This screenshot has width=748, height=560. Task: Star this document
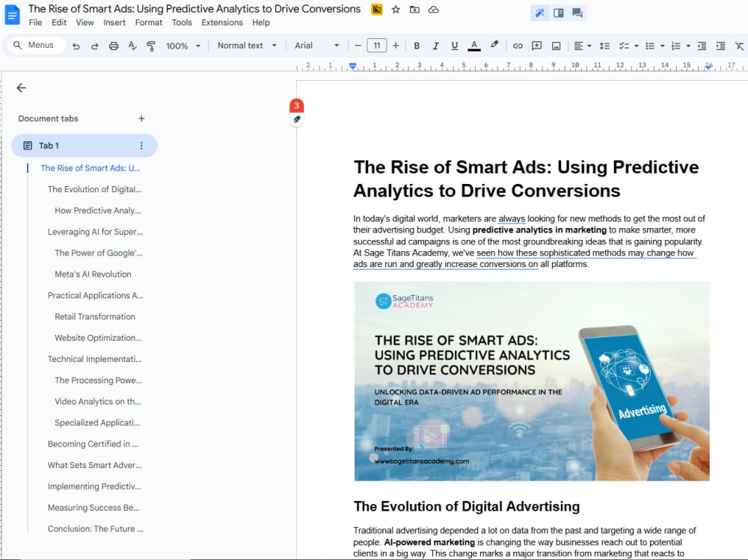pyautogui.click(x=396, y=10)
